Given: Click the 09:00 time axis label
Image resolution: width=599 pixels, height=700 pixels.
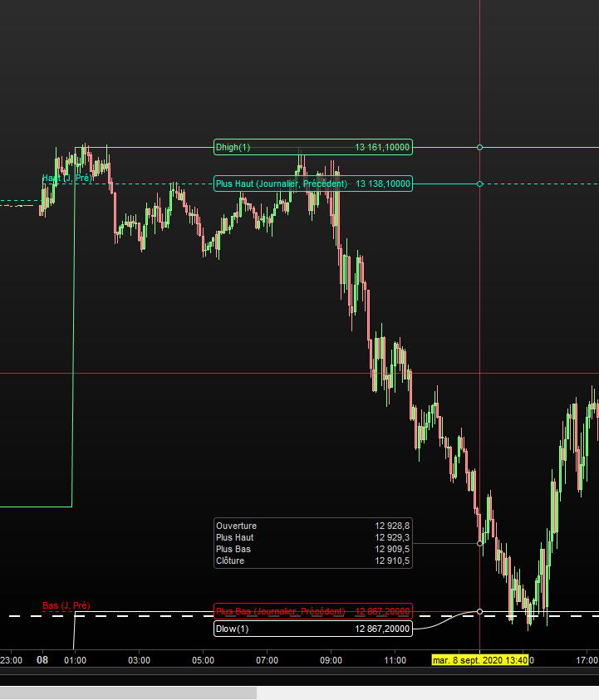Looking at the screenshot, I should click(x=331, y=660).
